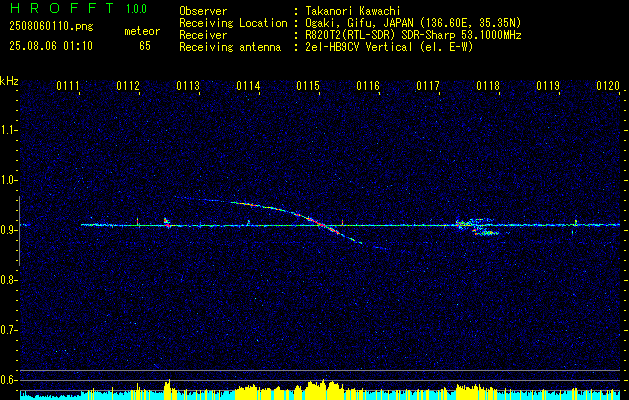
Task: Click the Ogaki, Gifu, JAPAN location text
Action: click(x=413, y=23)
